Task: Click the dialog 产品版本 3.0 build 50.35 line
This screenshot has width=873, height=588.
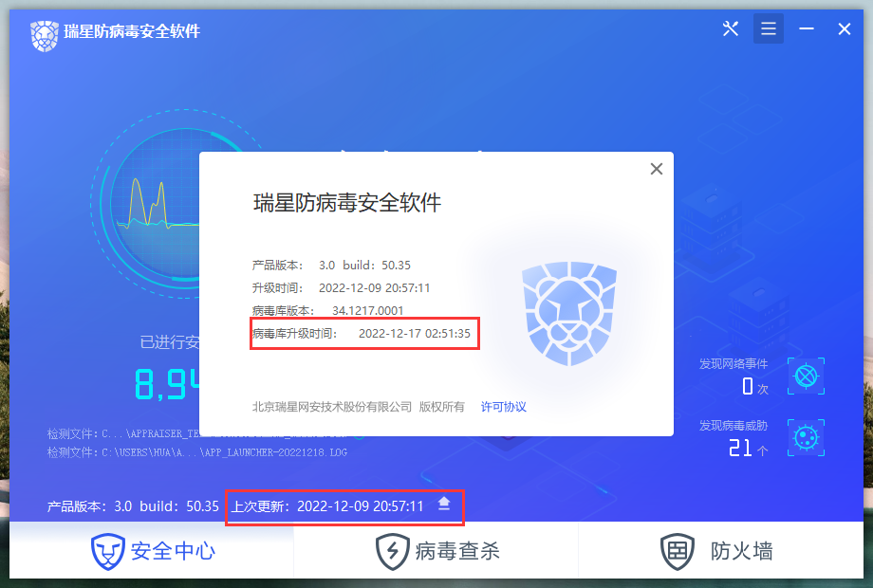Action: [x=331, y=265]
